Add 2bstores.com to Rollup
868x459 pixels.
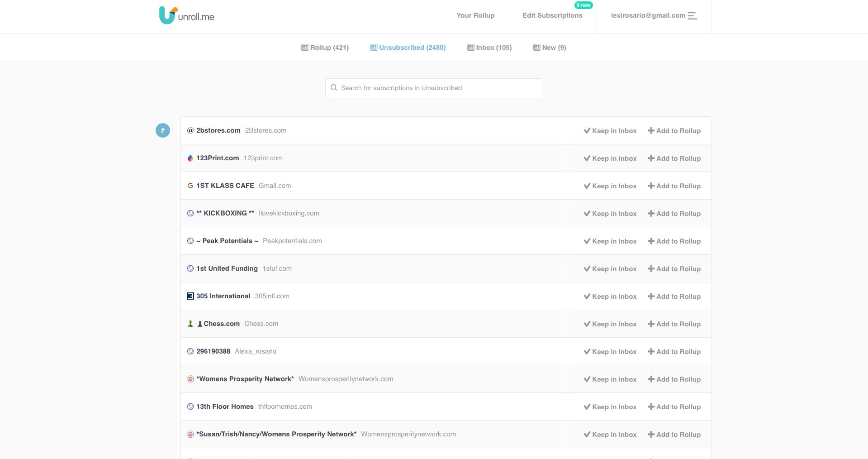[674, 131]
